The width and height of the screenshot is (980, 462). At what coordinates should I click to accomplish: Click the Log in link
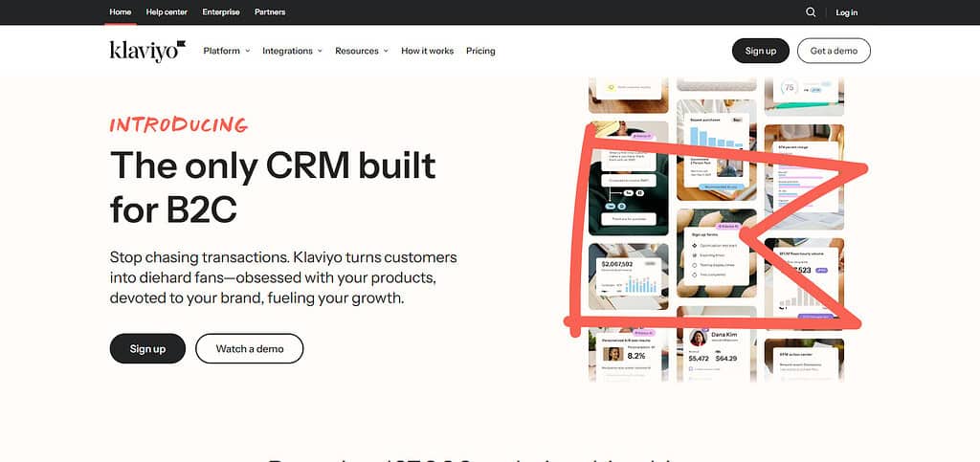847,12
